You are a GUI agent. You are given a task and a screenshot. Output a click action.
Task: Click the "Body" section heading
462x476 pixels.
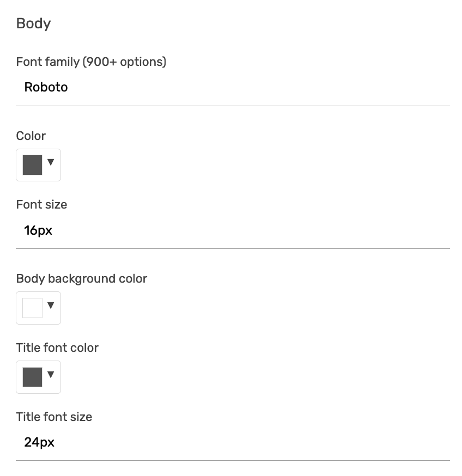pos(33,23)
